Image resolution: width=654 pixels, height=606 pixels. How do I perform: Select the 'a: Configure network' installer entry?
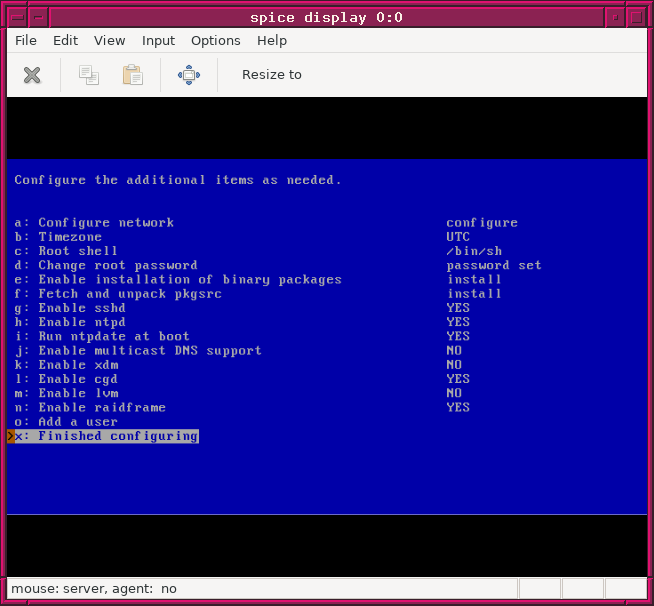click(x=95, y=223)
